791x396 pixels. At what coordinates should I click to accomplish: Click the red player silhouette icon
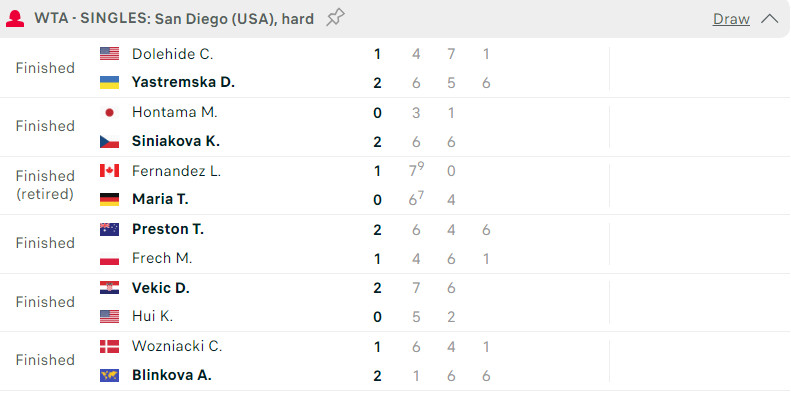point(15,19)
